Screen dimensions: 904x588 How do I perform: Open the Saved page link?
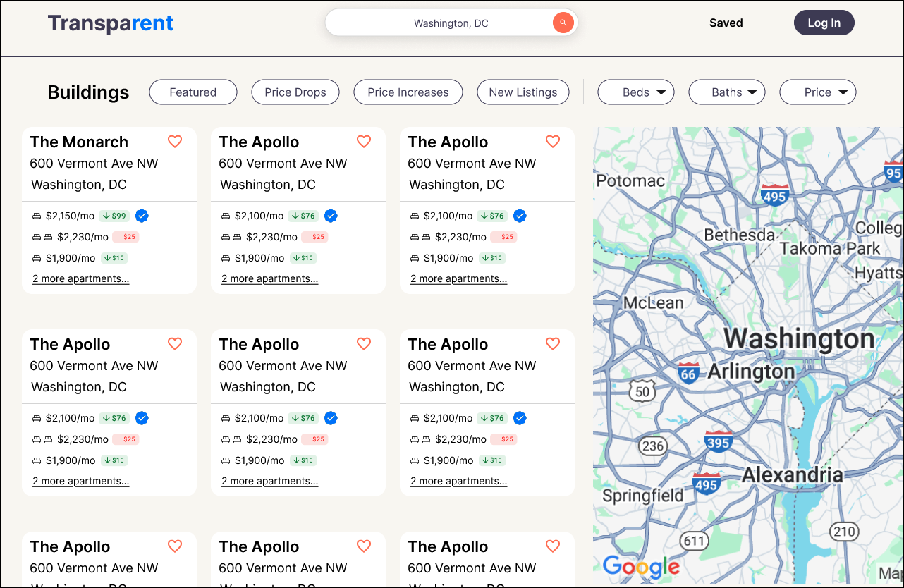[726, 23]
